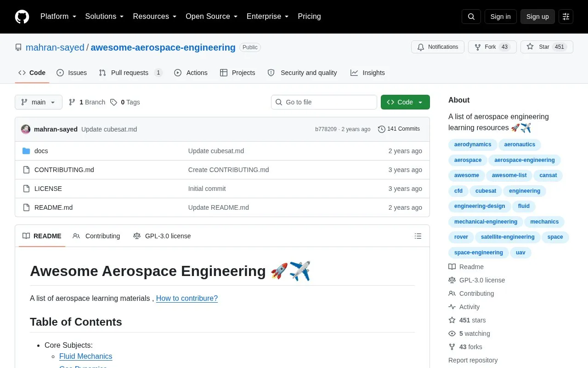Fork the repository
Image resolution: width=588 pixels, height=368 pixels.
[492, 47]
